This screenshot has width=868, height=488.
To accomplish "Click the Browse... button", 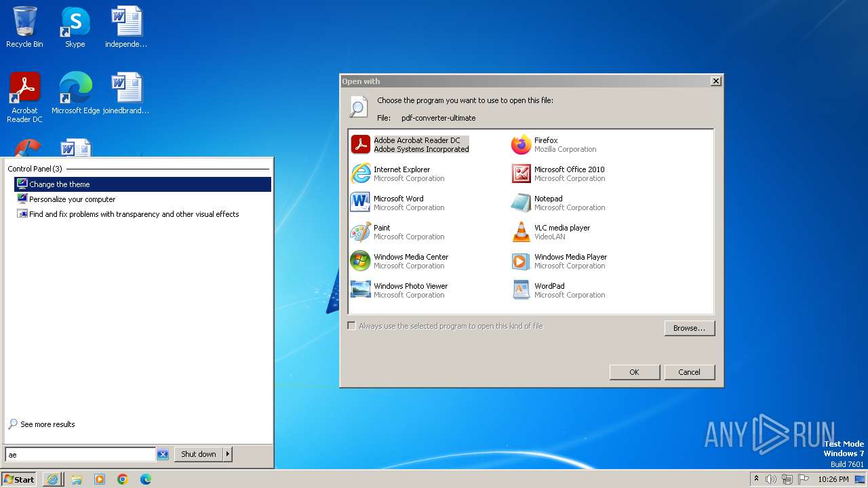I will (x=690, y=328).
